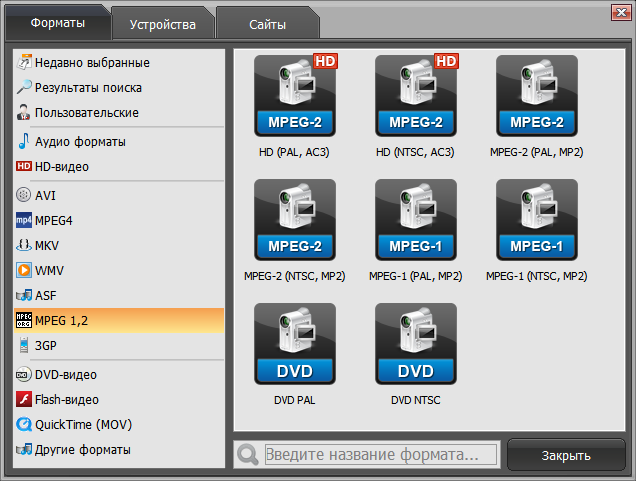Select the AVI format category
The height and width of the screenshot is (481, 636).
(46, 195)
